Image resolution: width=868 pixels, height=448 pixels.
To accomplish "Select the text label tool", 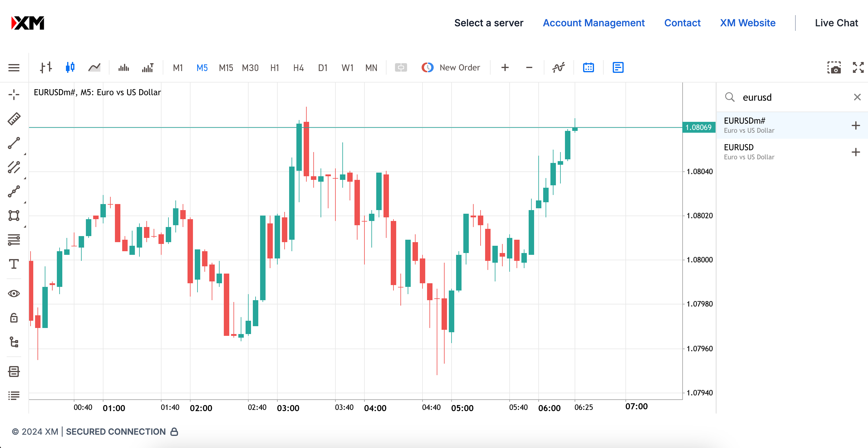I will [14, 264].
